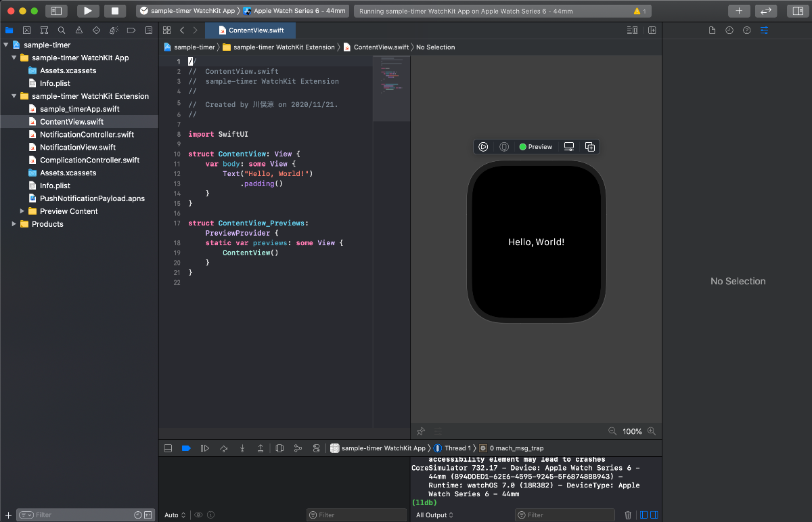Open the Source Control navigator
The width and height of the screenshot is (812, 522).
(26, 30)
